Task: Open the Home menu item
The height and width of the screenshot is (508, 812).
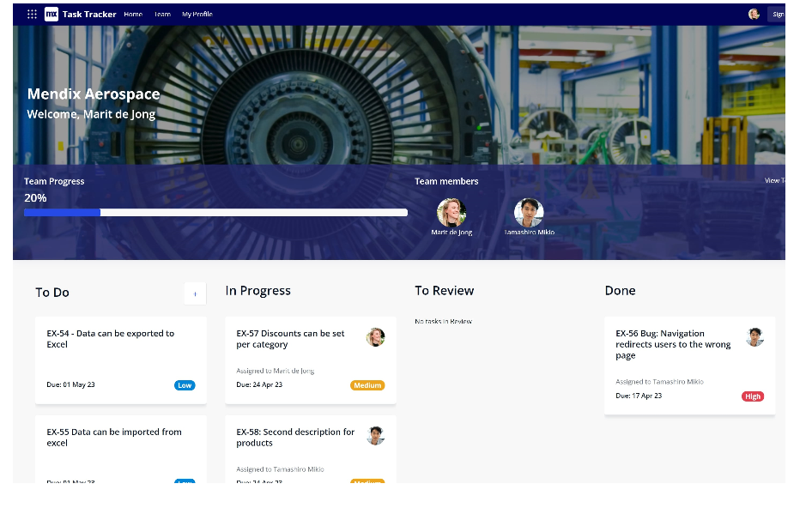Action: pyautogui.click(x=132, y=14)
